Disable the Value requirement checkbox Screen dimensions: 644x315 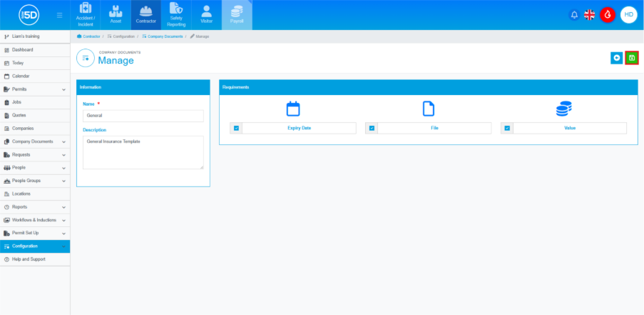pos(507,128)
